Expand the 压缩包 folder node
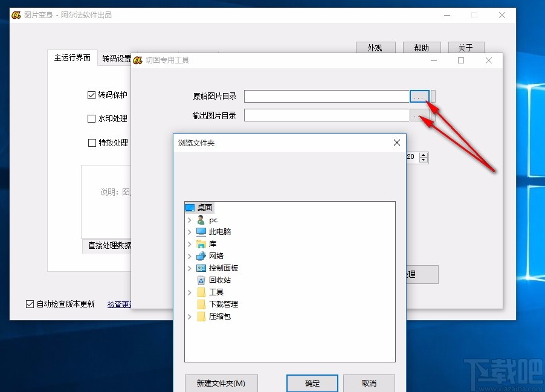Image resolution: width=545 pixels, height=392 pixels. click(x=191, y=316)
